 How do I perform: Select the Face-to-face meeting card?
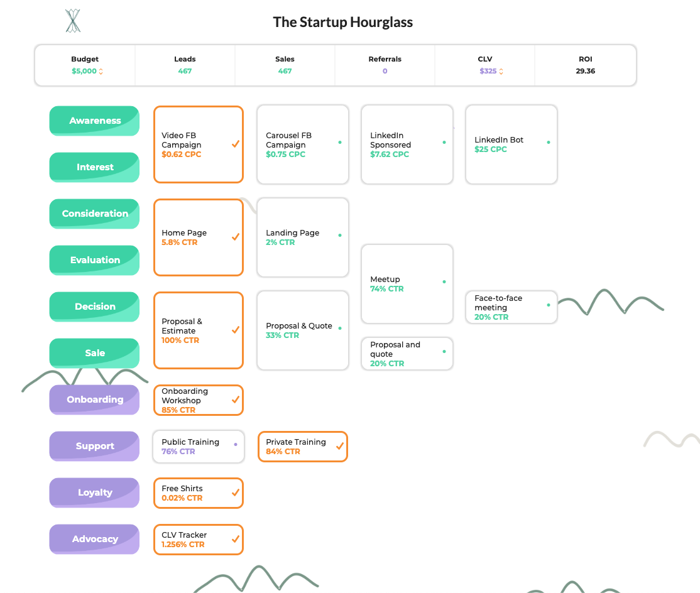511,307
